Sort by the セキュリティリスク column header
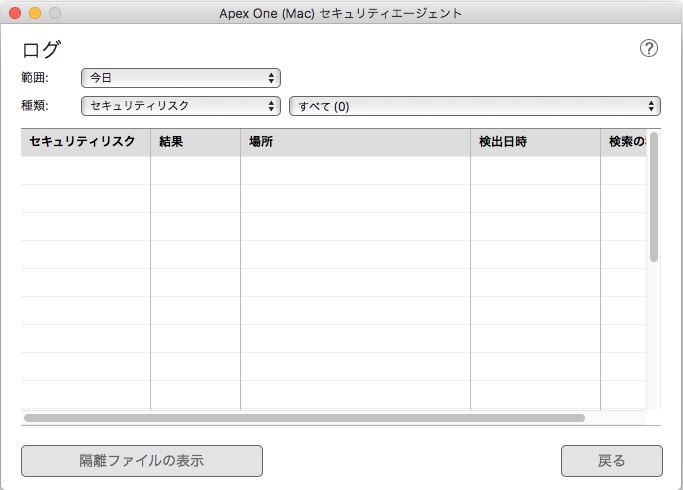The image size is (683, 490). (x=85, y=142)
